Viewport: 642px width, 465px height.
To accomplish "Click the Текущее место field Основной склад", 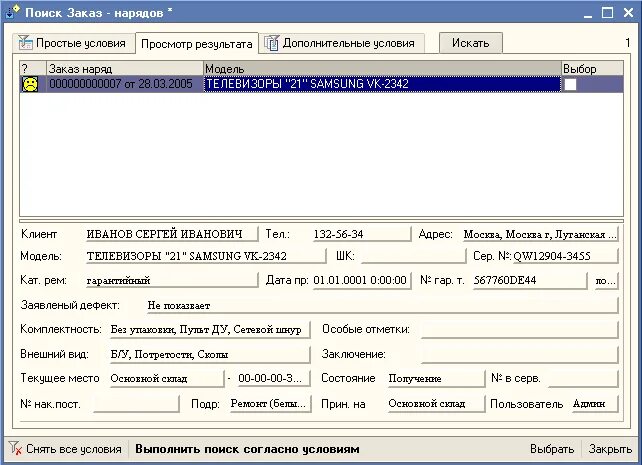I will pyautogui.click(x=167, y=378).
